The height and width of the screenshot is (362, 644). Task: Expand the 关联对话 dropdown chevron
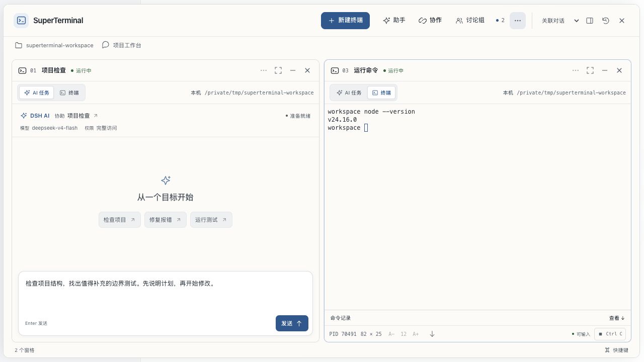tap(577, 21)
